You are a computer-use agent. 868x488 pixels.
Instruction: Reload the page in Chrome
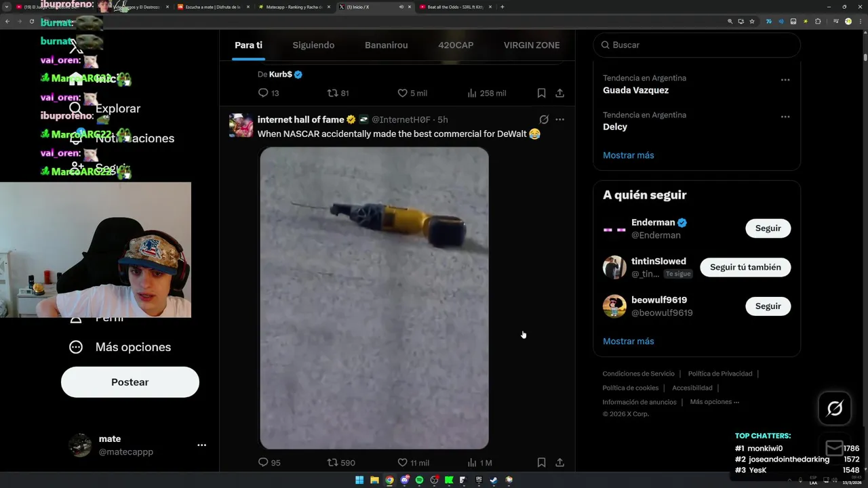point(31,21)
